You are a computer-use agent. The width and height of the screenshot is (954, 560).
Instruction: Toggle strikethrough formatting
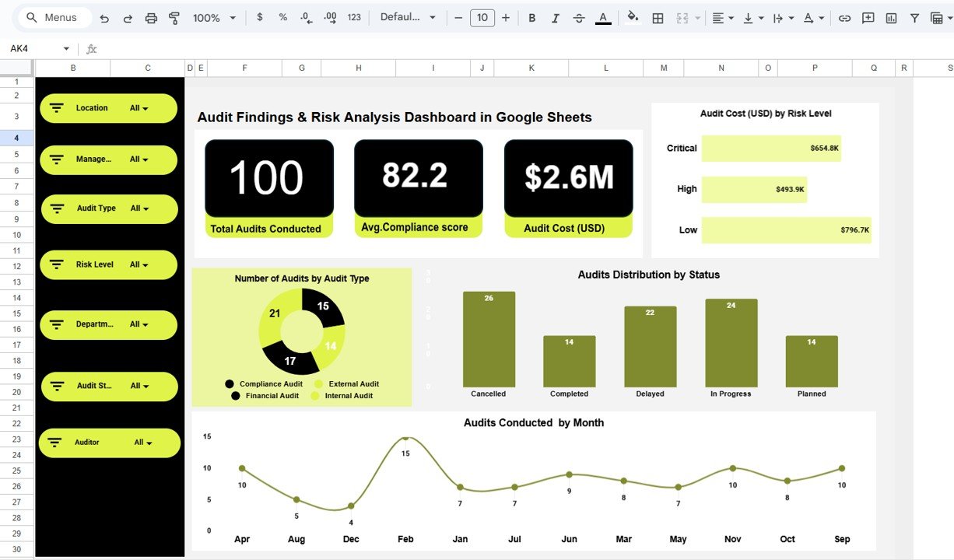point(579,17)
